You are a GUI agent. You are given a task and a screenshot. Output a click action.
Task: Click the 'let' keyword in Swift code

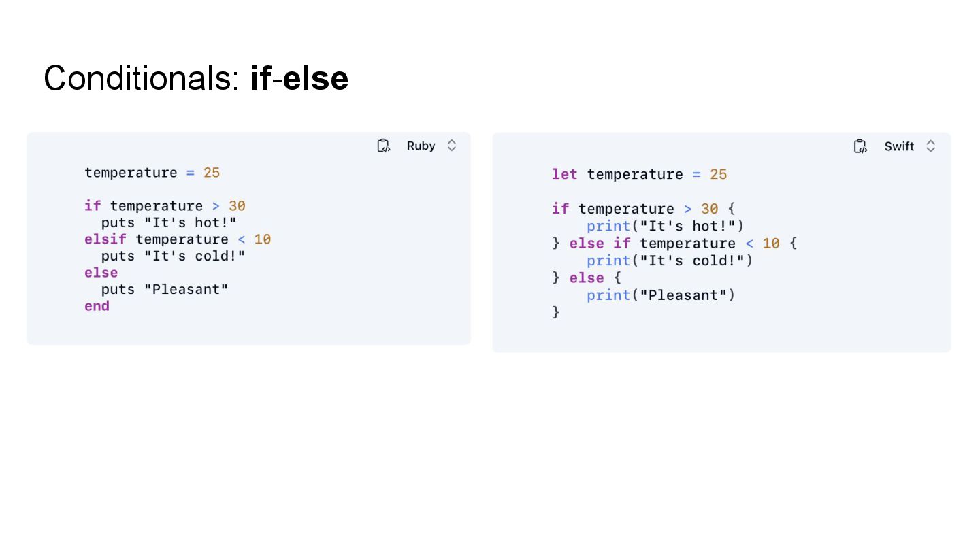coord(564,175)
